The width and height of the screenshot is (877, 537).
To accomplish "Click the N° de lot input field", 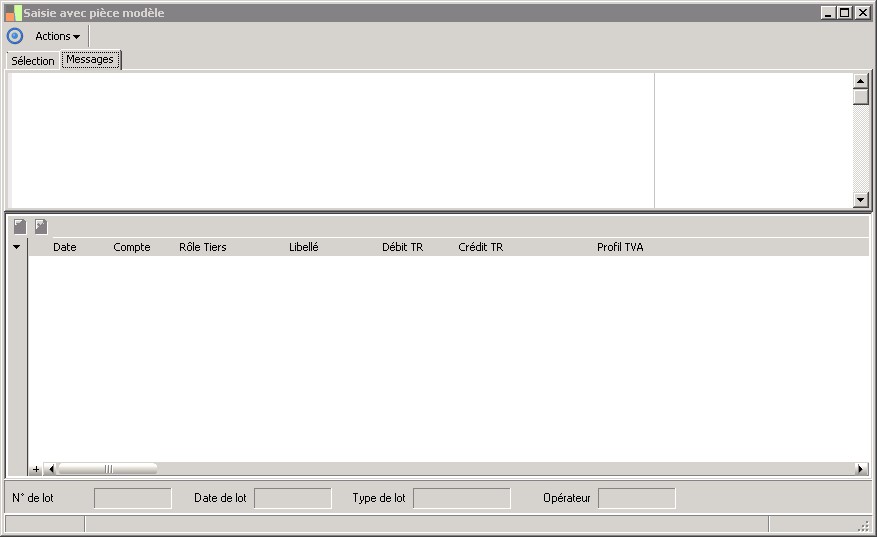I will pyautogui.click(x=133, y=498).
